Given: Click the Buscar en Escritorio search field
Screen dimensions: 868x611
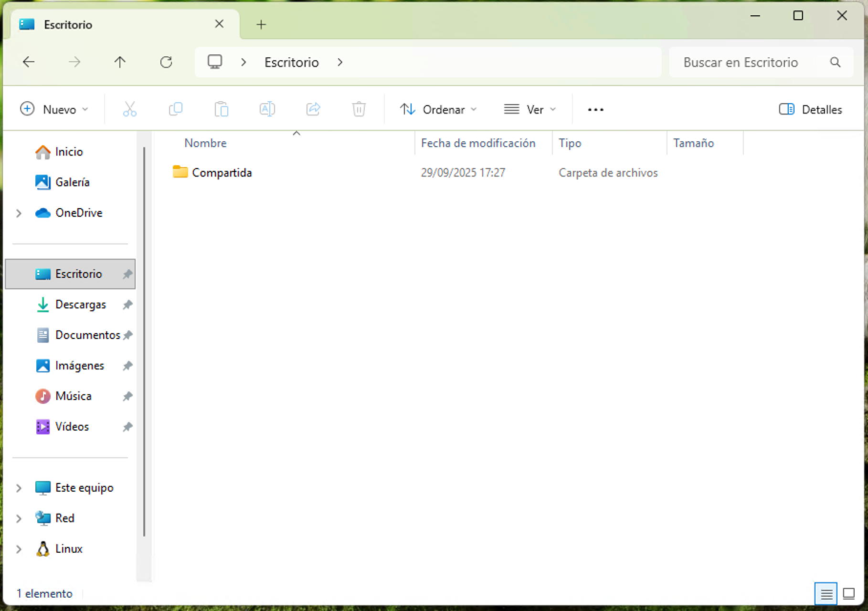Looking at the screenshot, I should [761, 62].
